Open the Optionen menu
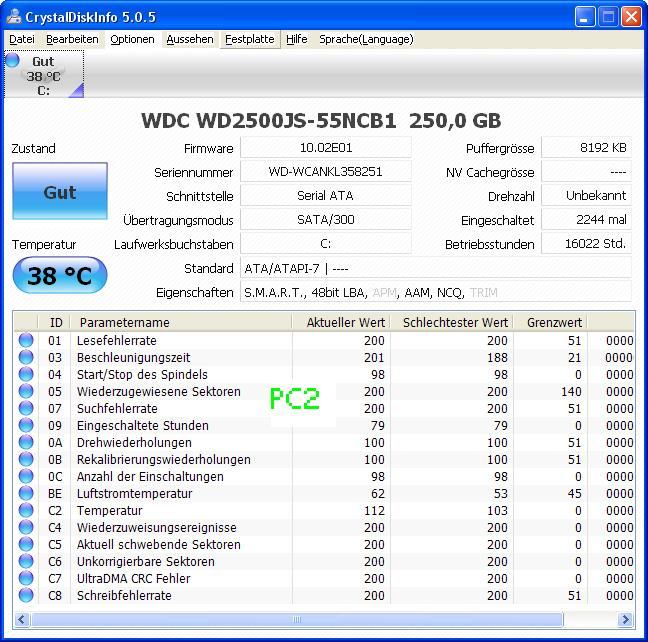Screen dimensions: 648x642 coord(132,39)
